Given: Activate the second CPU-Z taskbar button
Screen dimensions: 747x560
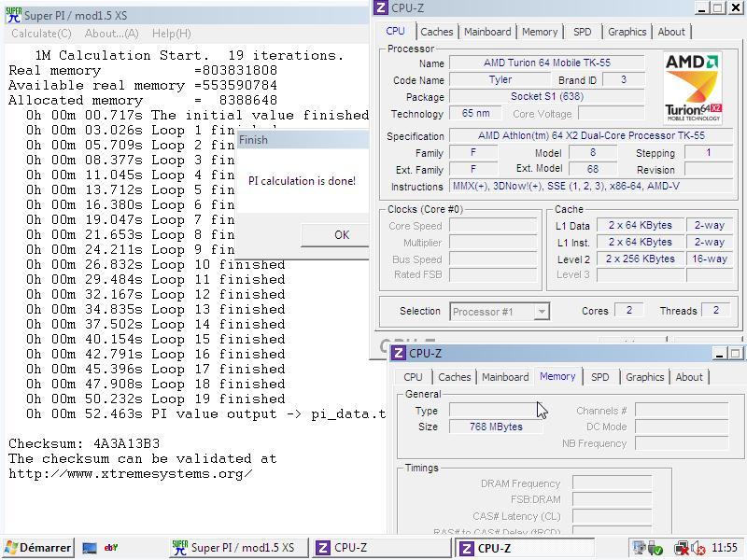Looking at the screenshot, I should point(525,548).
